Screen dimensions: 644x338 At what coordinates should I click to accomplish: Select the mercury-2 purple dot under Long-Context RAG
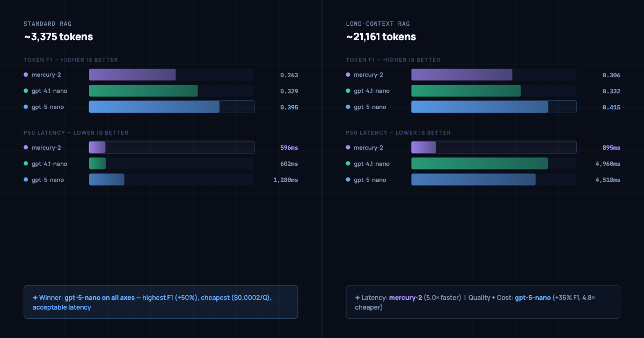click(x=347, y=75)
